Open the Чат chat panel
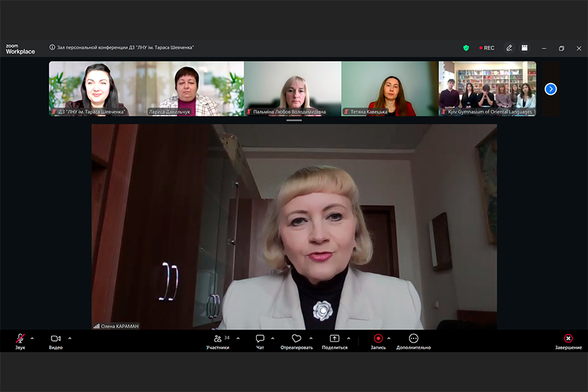This screenshot has width=588, height=392. 260,338
